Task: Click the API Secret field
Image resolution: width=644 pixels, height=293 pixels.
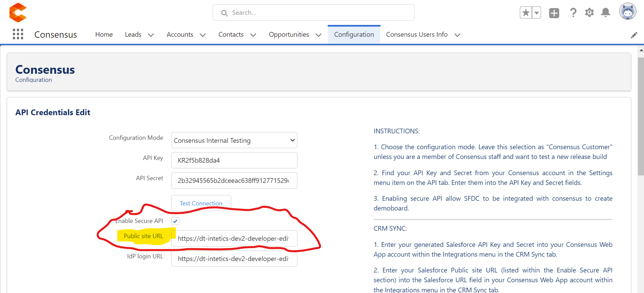Action: pyautogui.click(x=234, y=181)
